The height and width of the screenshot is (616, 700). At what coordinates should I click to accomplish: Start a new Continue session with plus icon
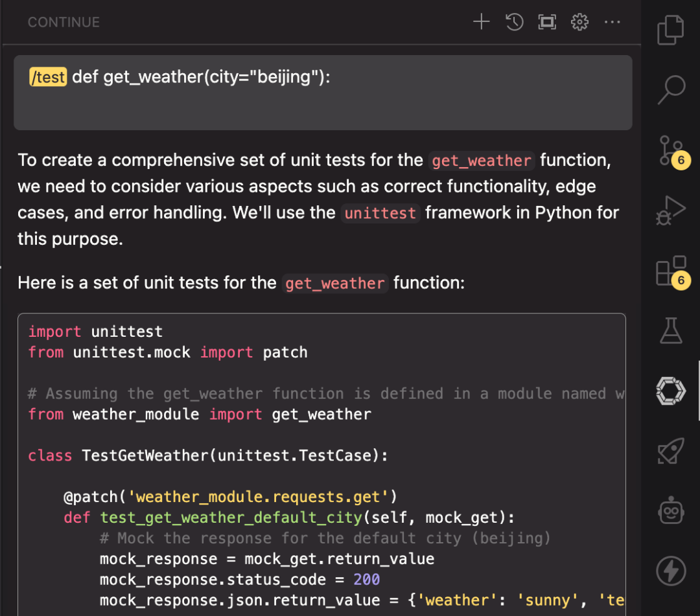481,21
